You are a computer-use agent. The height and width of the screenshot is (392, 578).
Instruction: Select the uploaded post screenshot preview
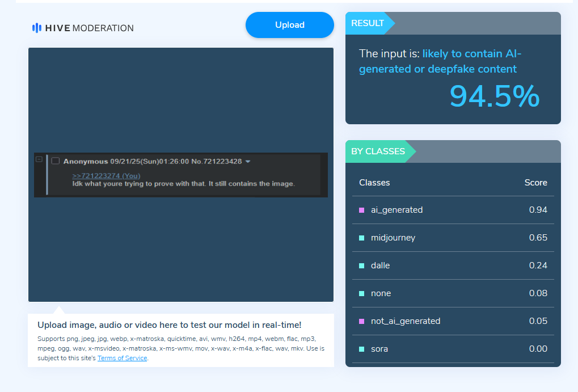[180, 175]
